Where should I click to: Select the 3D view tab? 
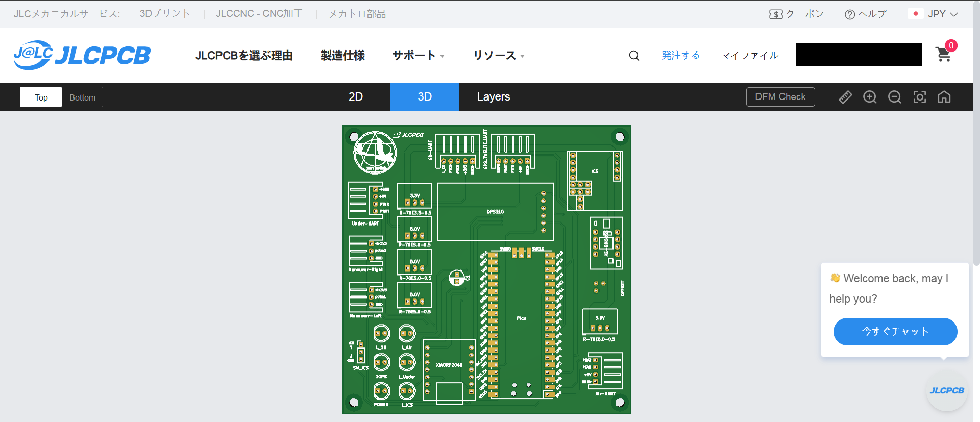425,97
